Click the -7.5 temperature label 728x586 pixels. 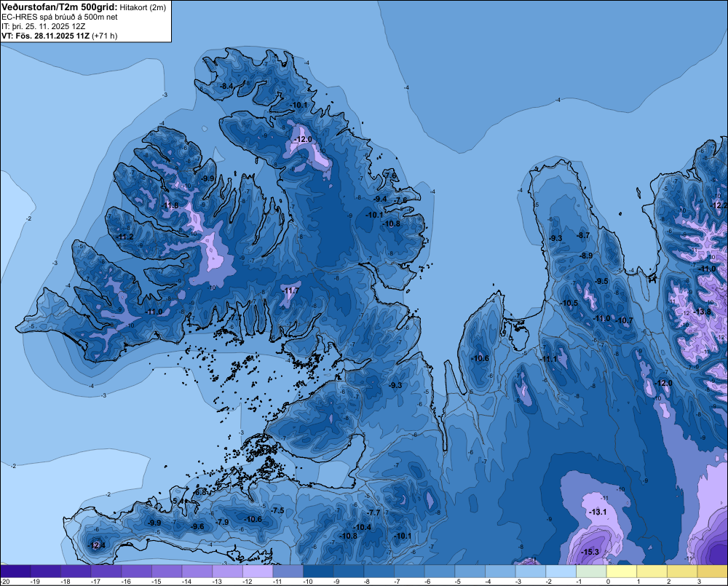coord(277,510)
